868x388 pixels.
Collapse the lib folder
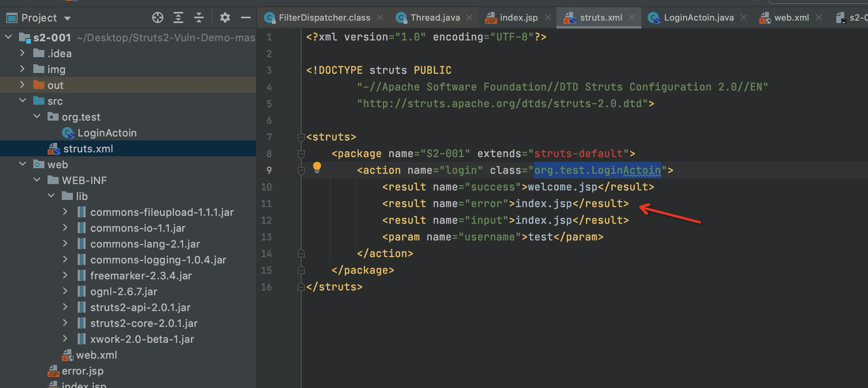[x=51, y=196]
